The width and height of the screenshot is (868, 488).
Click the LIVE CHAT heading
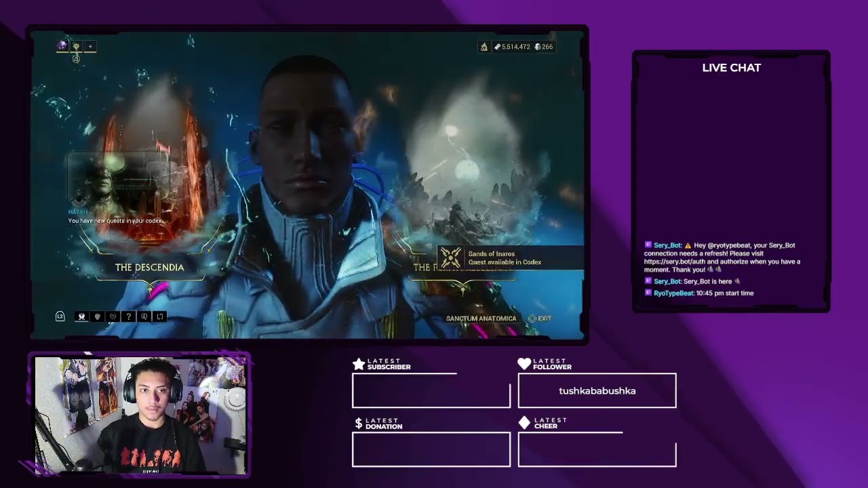[x=732, y=68]
